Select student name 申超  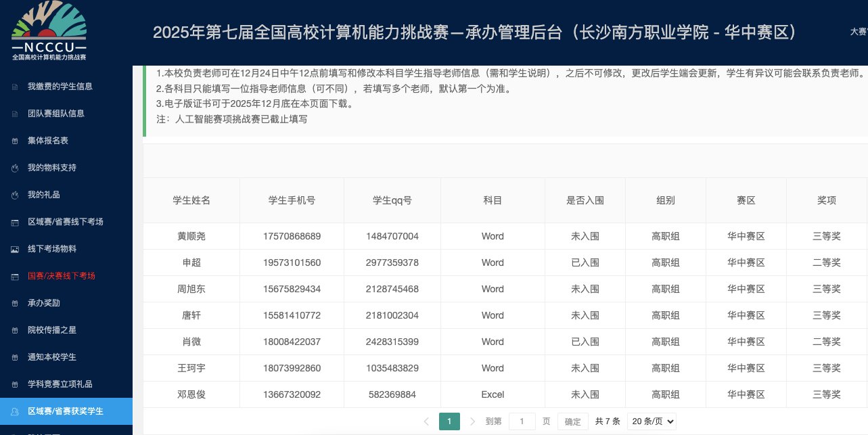[x=191, y=262]
